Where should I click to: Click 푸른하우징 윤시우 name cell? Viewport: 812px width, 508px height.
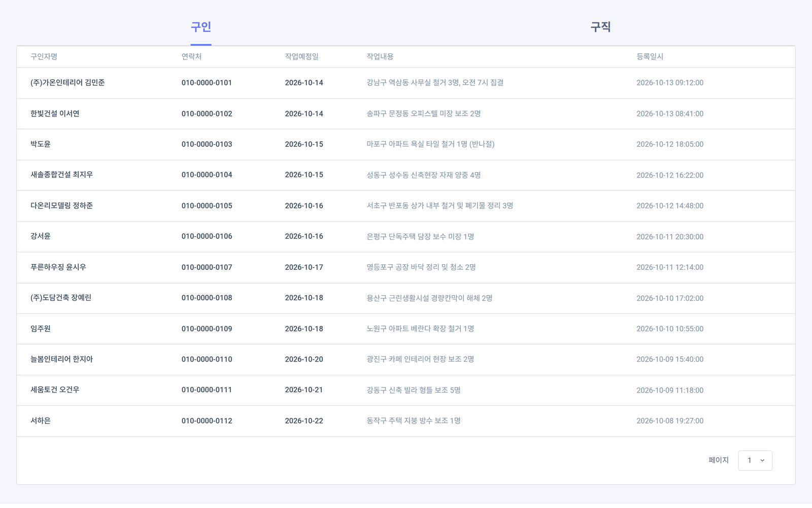click(x=58, y=267)
